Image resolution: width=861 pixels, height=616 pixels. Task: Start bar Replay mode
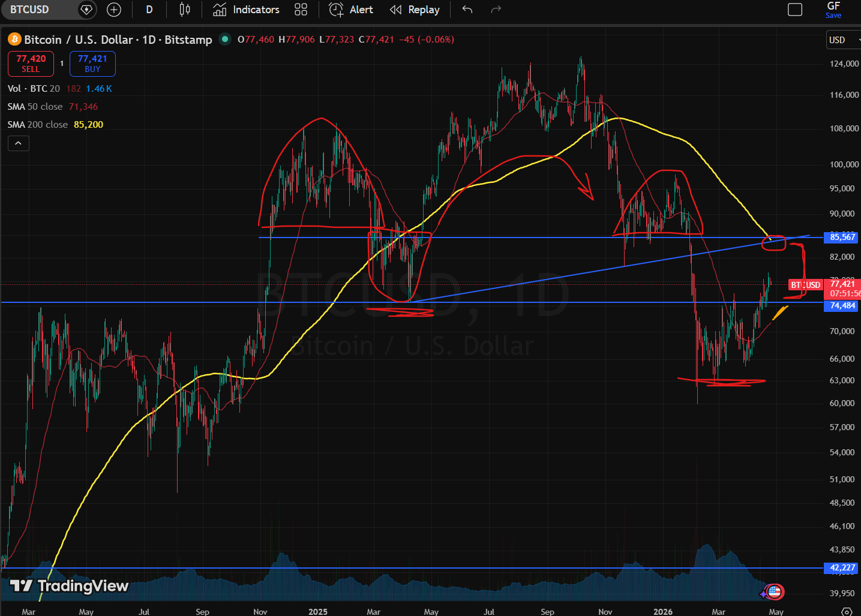pyautogui.click(x=415, y=10)
